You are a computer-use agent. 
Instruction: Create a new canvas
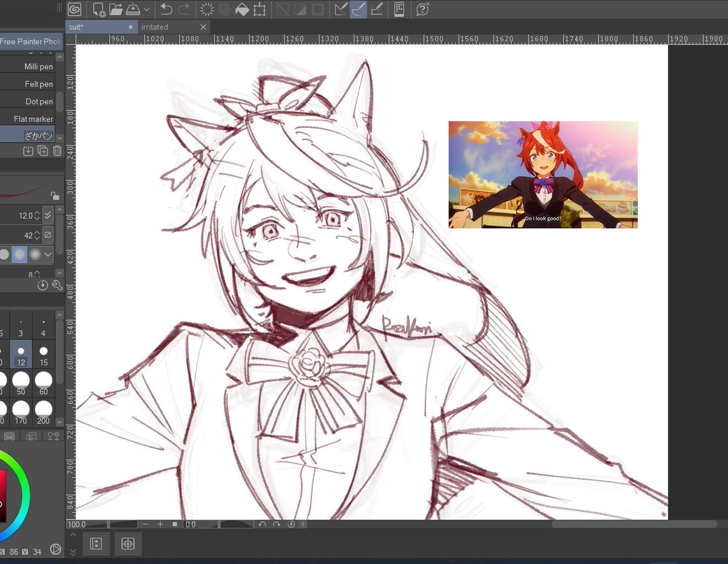[98, 9]
